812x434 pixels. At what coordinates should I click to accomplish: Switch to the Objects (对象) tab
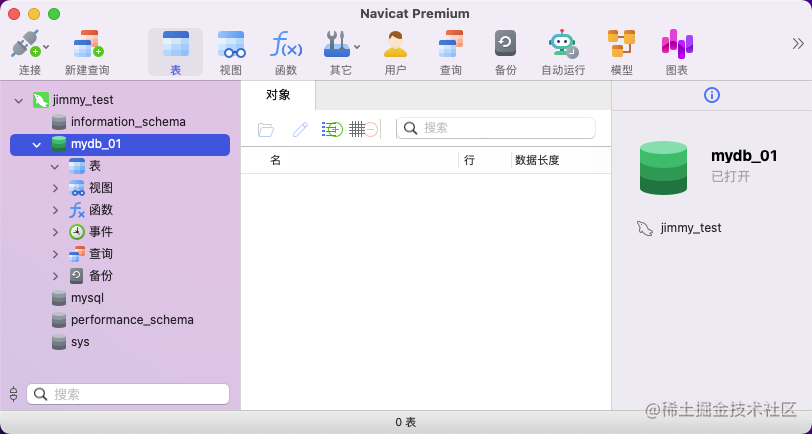coord(278,95)
